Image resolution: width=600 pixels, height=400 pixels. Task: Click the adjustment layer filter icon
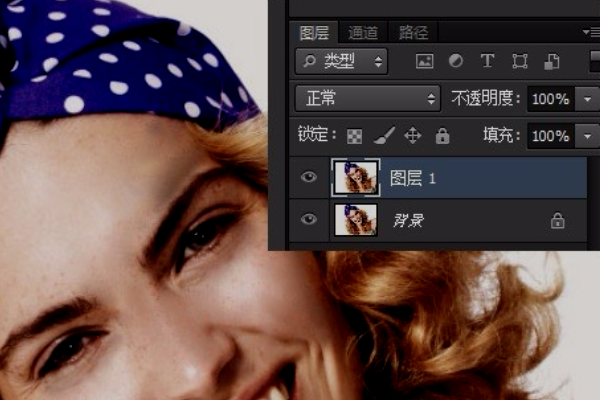click(x=456, y=62)
